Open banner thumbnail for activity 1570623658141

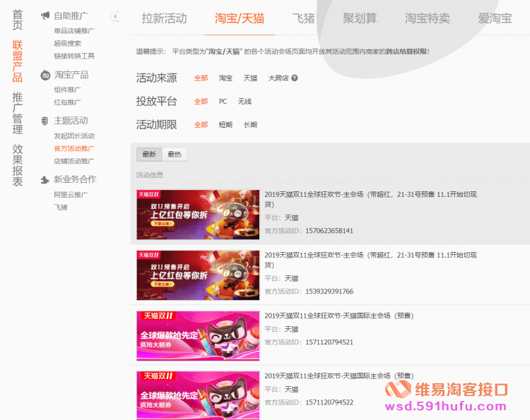click(198, 215)
